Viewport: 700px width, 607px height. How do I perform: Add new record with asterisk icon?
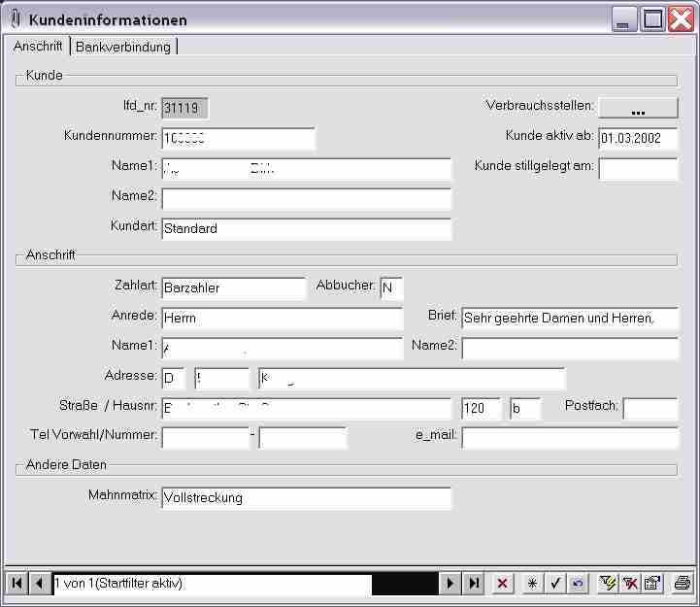532,584
